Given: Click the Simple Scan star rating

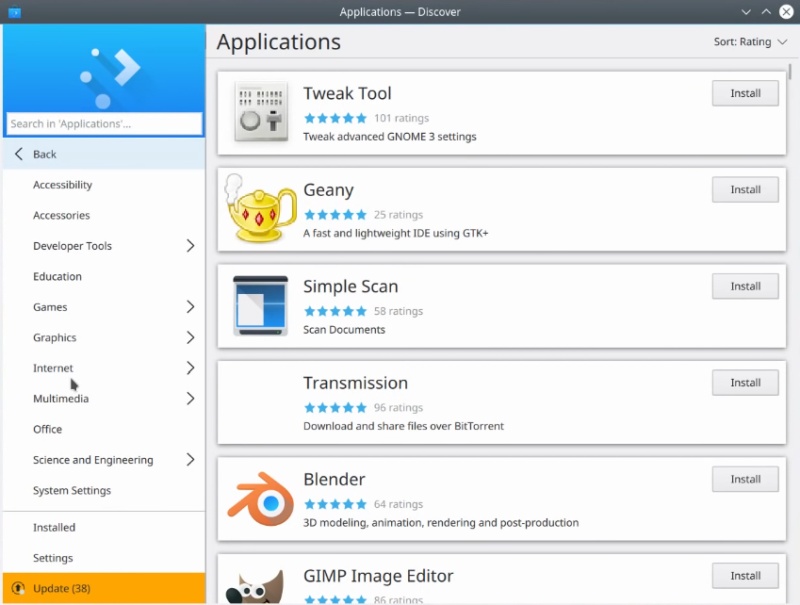Looking at the screenshot, I should tap(335, 311).
